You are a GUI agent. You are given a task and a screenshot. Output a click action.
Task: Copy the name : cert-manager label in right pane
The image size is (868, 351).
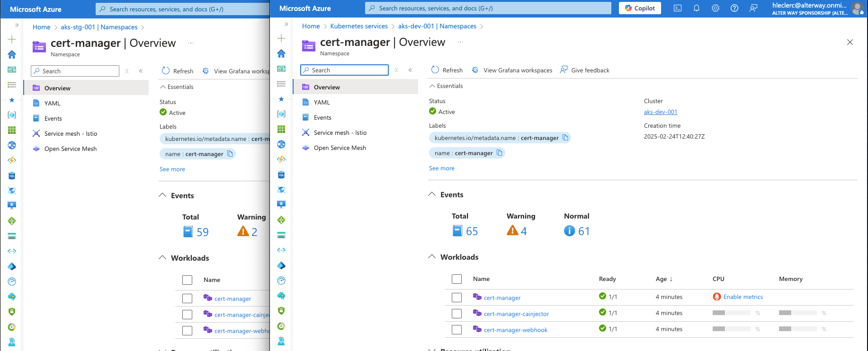coord(499,153)
